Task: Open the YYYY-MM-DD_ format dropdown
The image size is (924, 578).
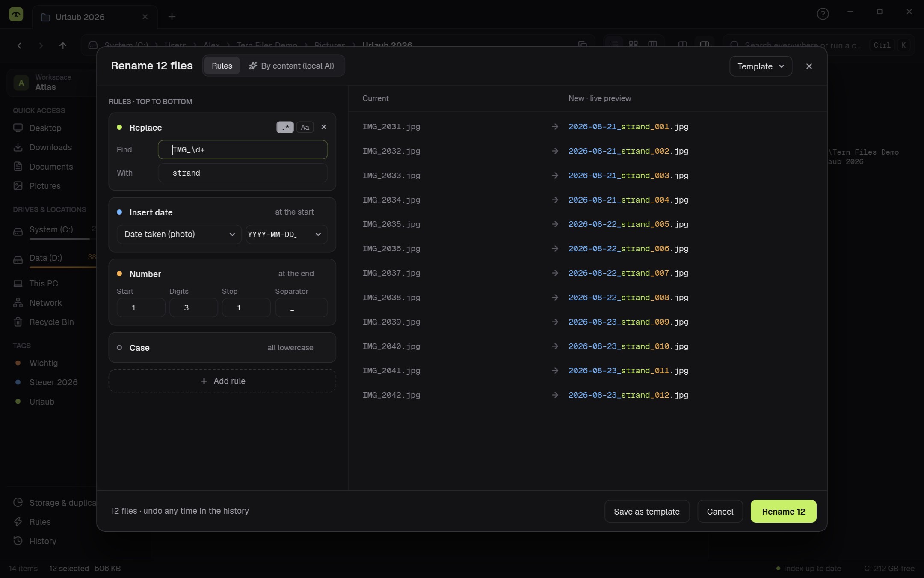Action: click(x=286, y=234)
